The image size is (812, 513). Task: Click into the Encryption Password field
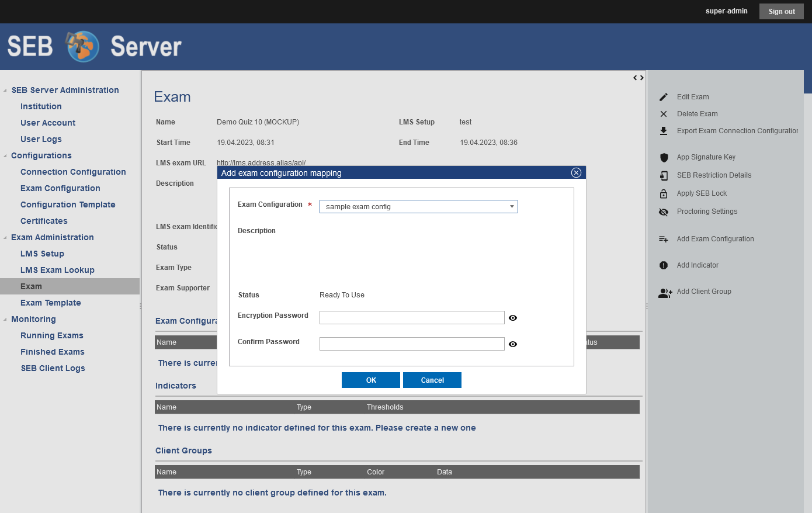[x=412, y=317]
